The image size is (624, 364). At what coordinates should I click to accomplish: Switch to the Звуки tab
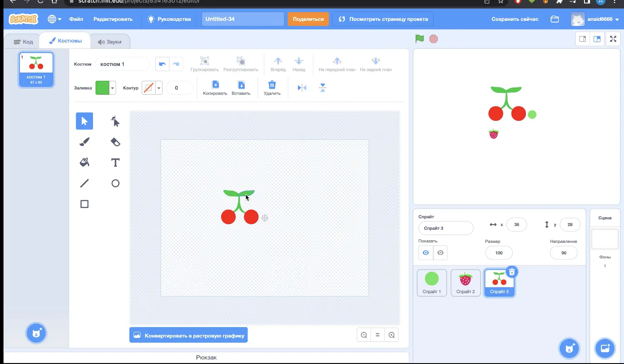pyautogui.click(x=110, y=42)
